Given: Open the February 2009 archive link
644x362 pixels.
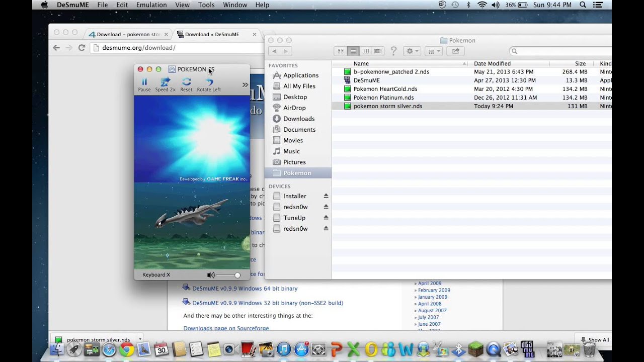Looking at the screenshot, I should point(434,290).
